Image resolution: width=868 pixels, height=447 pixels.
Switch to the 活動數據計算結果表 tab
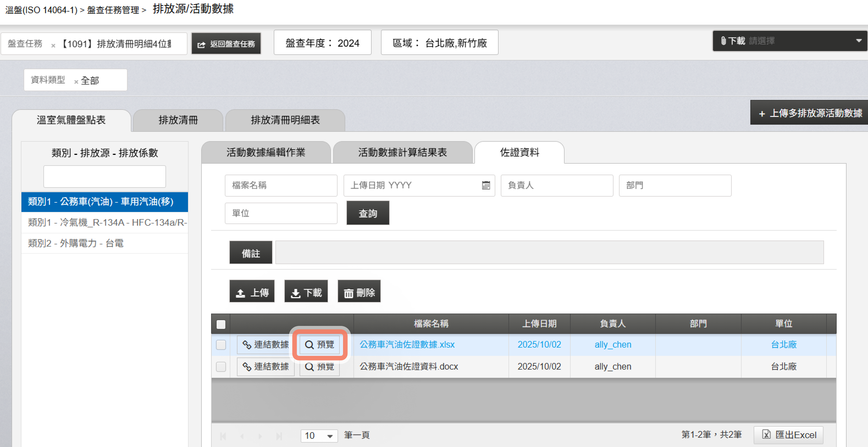pos(402,152)
